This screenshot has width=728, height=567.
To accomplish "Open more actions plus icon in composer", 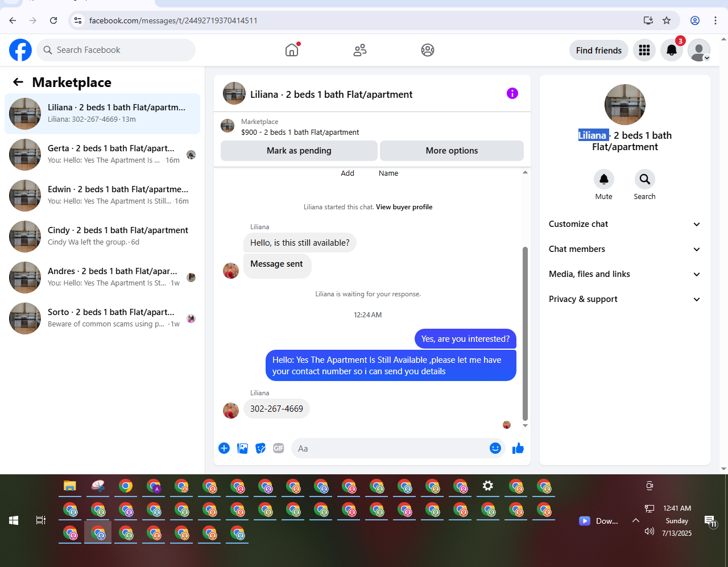I will [224, 448].
